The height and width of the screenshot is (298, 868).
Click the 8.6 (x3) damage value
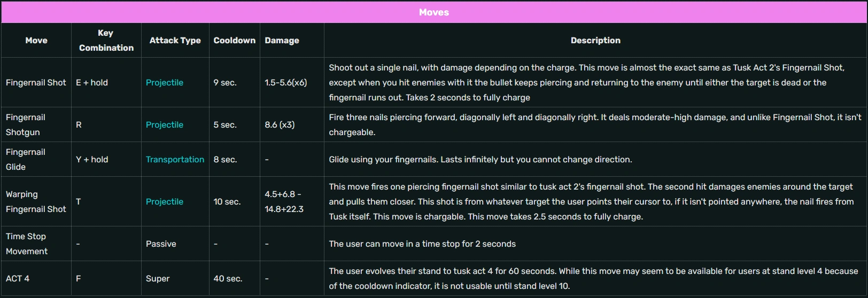(280, 125)
